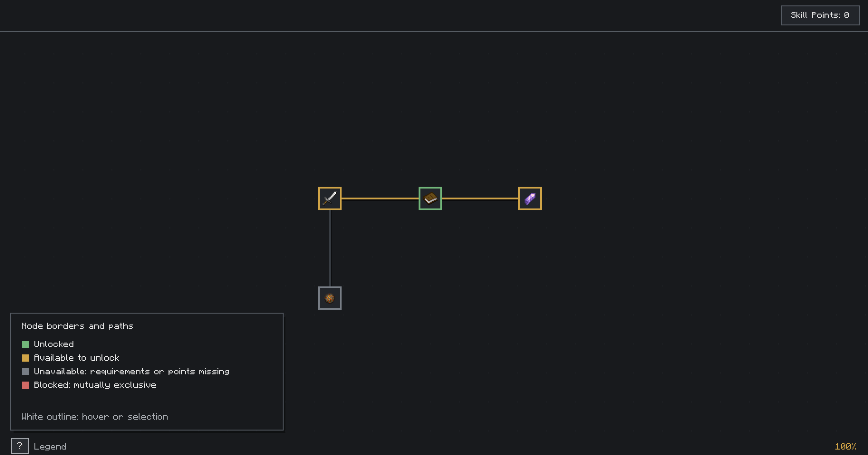This screenshot has width=868, height=455.
Task: Click the 100% zoom level indicator
Action: click(x=845, y=446)
